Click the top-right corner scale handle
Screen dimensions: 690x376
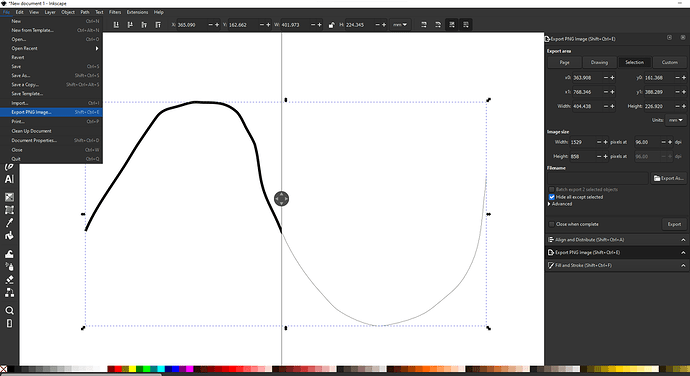(488, 100)
